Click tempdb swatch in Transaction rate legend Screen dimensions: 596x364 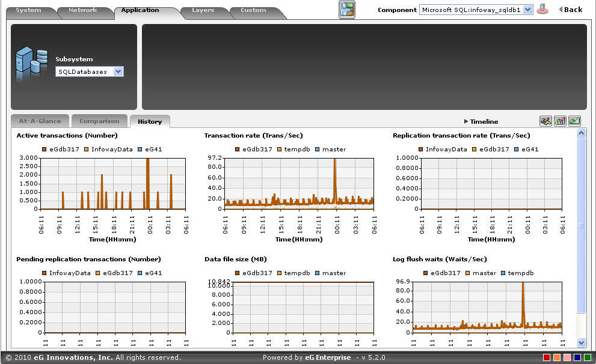tap(279, 149)
